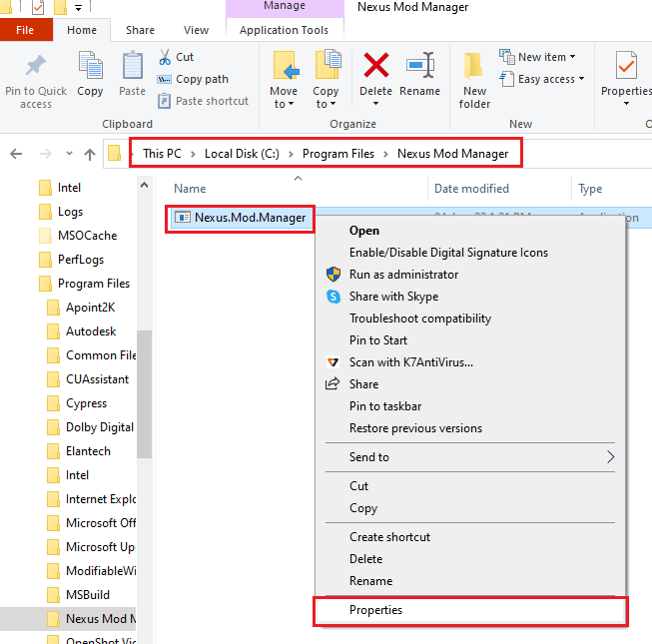Open the Customize Quick Access Toolbar dropdown
Image resolution: width=652 pixels, height=644 pixels.
point(78,7)
